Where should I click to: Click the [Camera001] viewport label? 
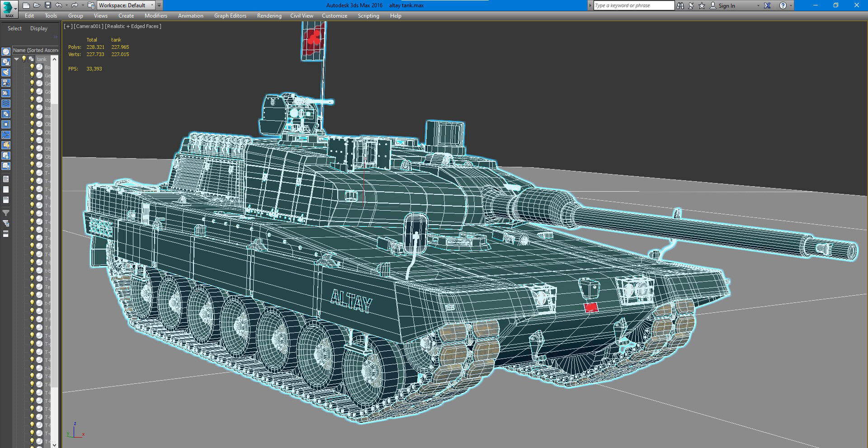coord(89,26)
